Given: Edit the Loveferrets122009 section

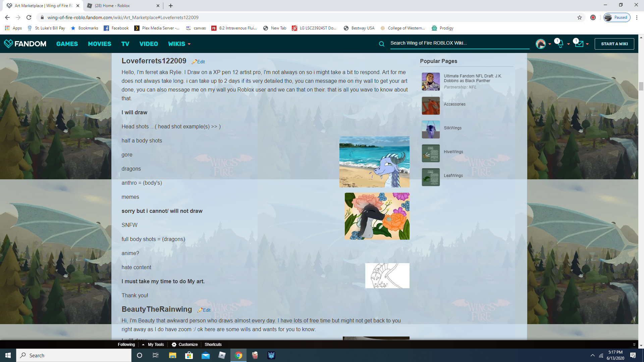Looking at the screenshot, I should point(201,62).
